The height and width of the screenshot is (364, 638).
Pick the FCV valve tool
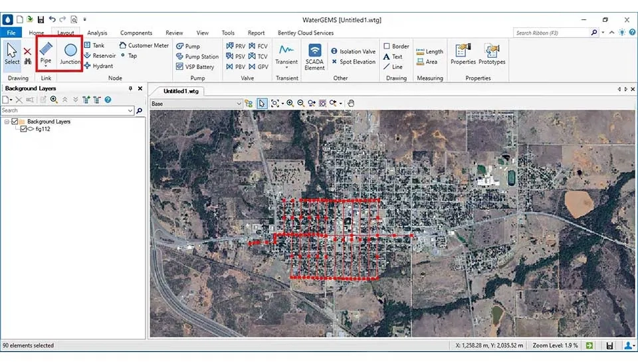coord(259,46)
